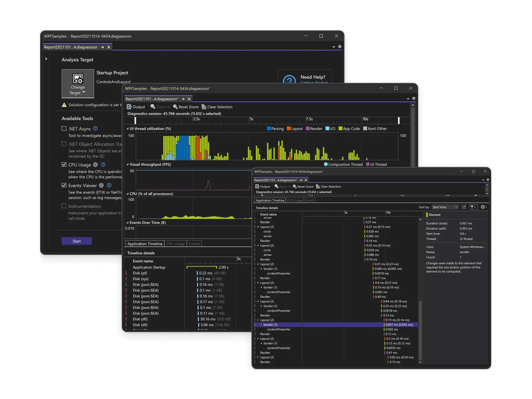This screenshot has height=399, width=532.
Task: Collapse the CPU (% of all processors) graph
Action: point(127,194)
